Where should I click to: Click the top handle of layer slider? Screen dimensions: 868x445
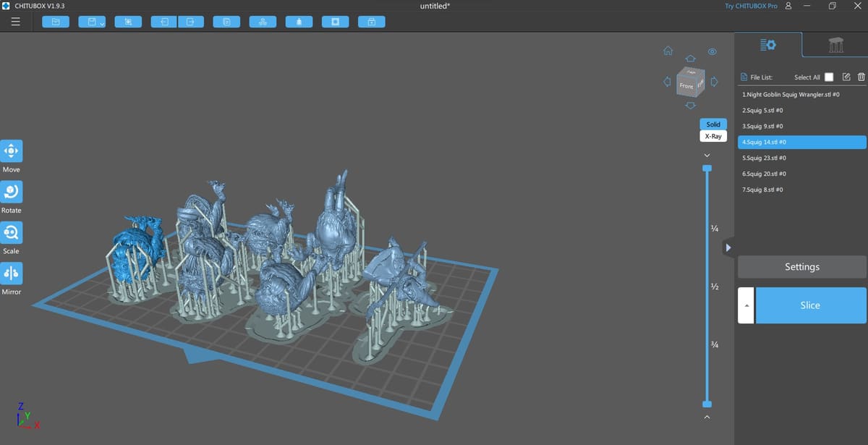click(707, 168)
